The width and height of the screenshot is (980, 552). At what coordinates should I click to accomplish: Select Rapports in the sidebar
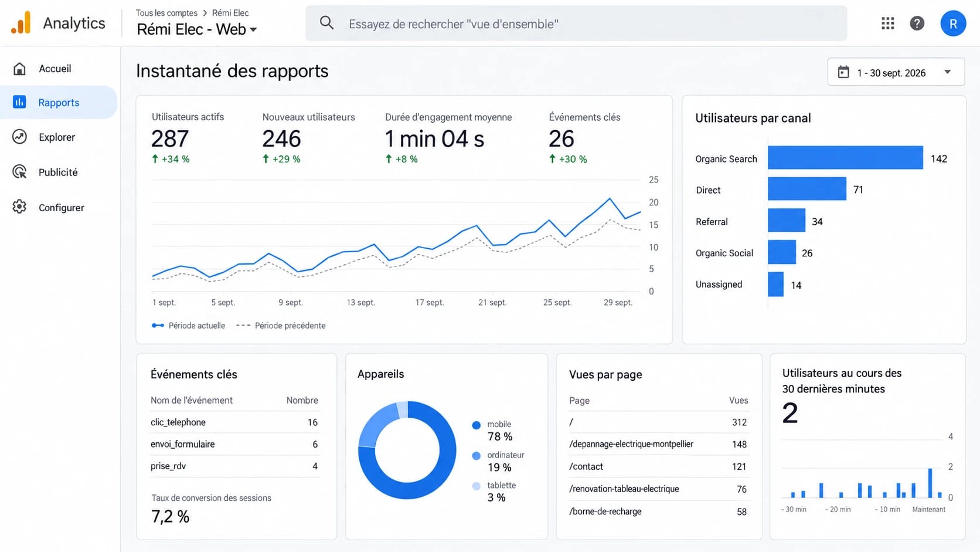coord(59,102)
